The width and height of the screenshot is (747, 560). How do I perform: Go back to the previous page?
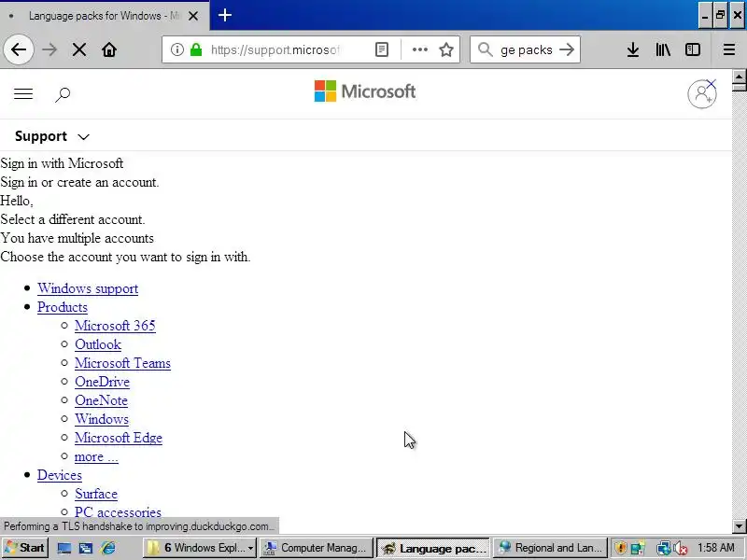click(x=19, y=49)
